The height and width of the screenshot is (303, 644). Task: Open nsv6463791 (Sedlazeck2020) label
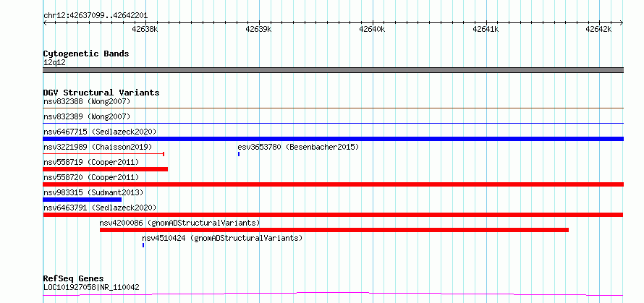click(x=100, y=208)
